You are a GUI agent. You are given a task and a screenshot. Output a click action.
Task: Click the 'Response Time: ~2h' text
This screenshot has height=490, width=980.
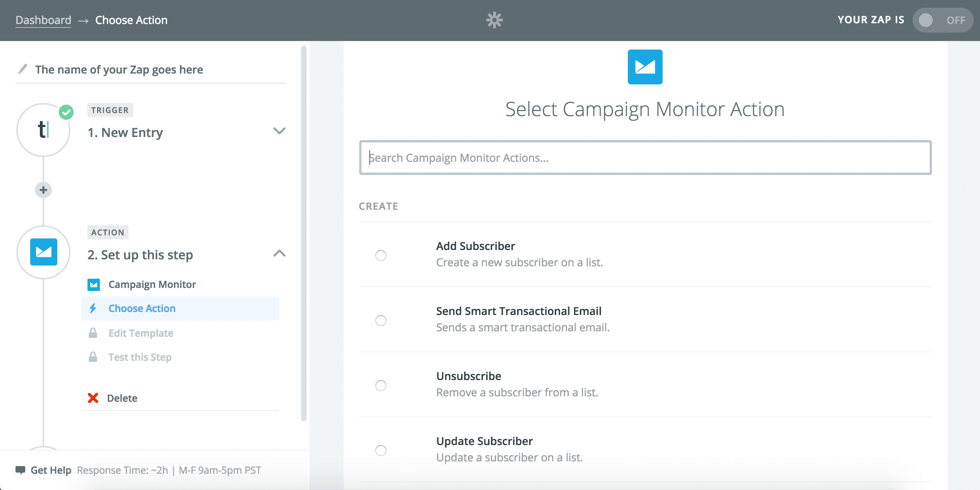(122, 470)
